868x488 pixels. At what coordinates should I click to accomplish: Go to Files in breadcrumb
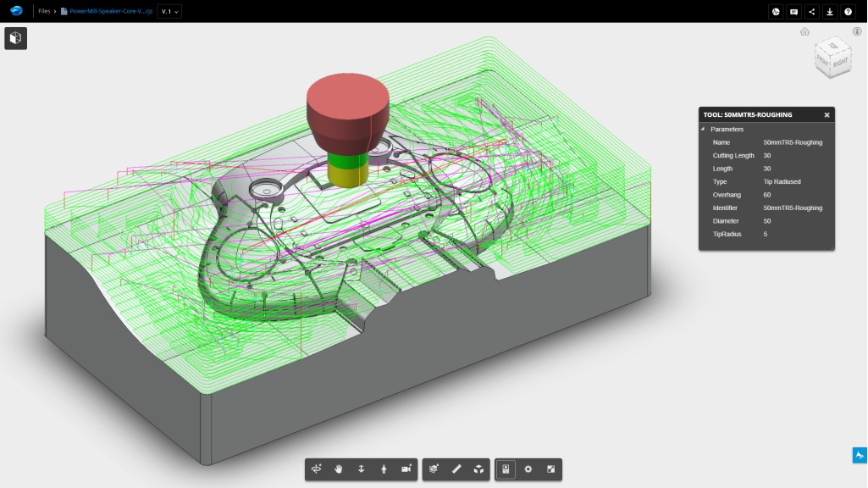coord(44,12)
